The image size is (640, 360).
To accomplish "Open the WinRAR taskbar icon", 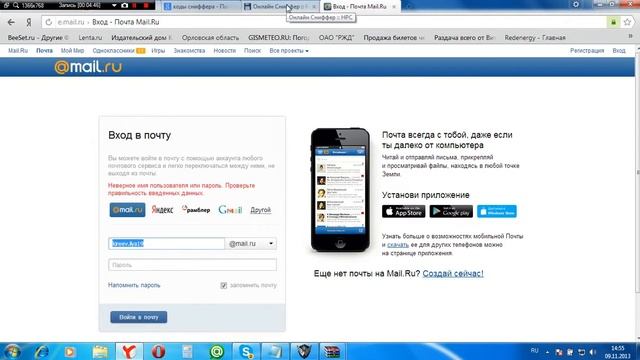I will [332, 351].
